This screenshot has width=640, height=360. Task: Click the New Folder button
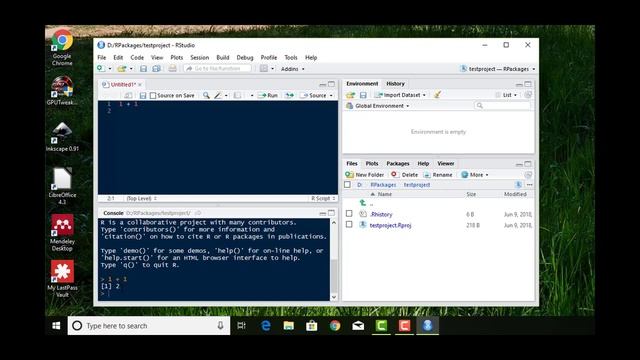(x=364, y=175)
